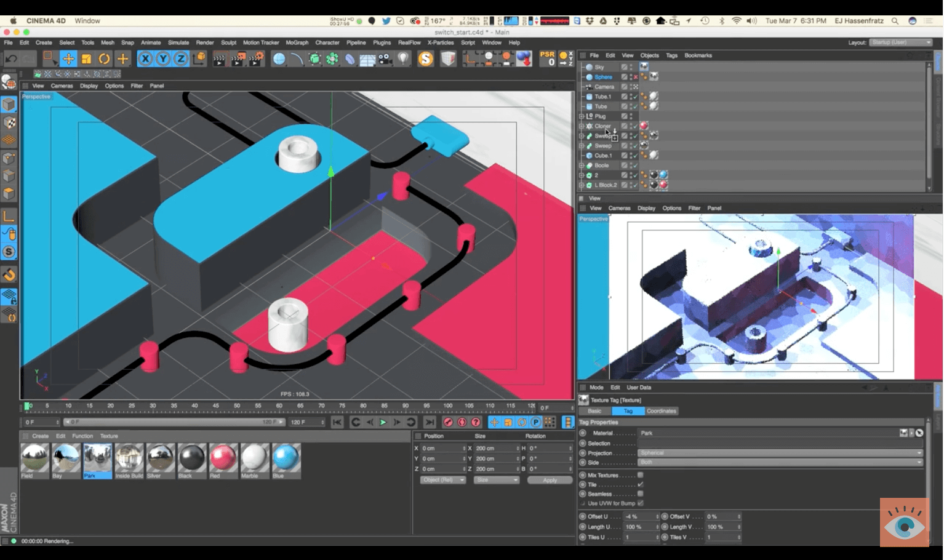Viewport: 944px width, 560px height.
Task: Expand the Cloner object in hierarchy
Action: click(x=582, y=126)
